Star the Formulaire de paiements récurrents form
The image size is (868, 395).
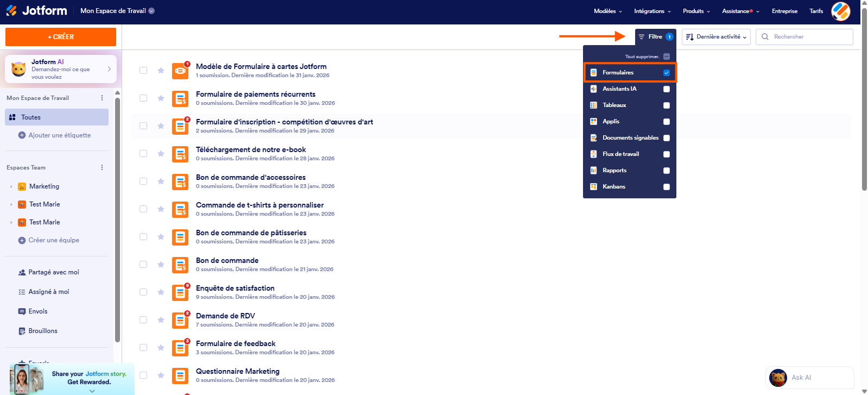coord(161,98)
